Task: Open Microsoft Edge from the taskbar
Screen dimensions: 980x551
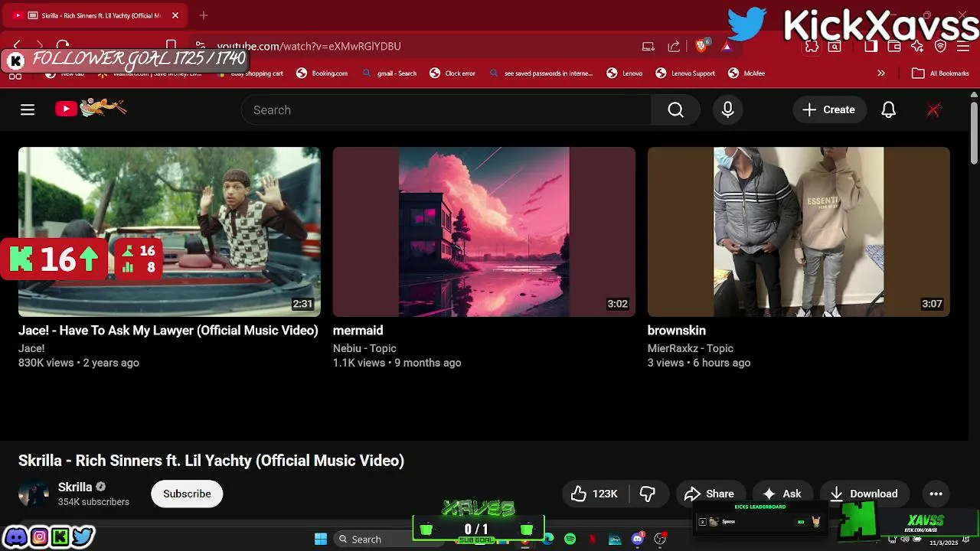Action: point(548,539)
